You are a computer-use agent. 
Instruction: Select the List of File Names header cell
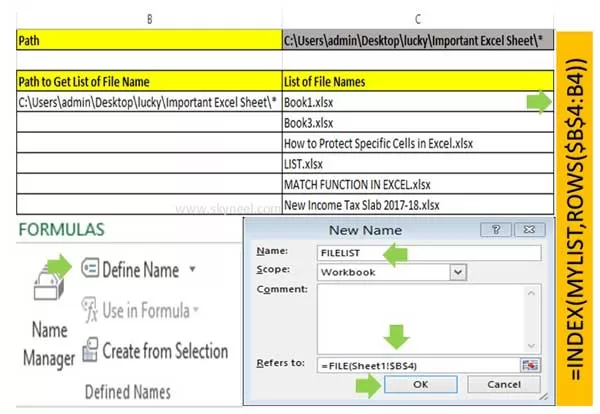418,81
